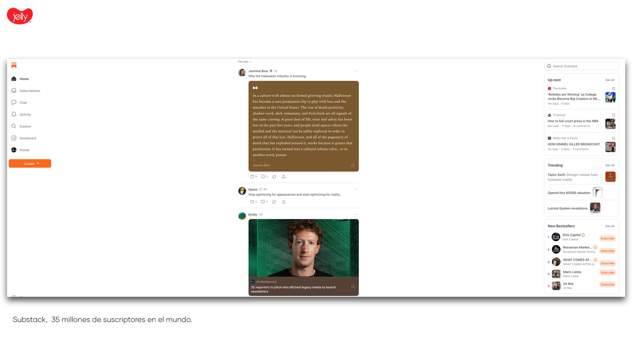Save the TrueHoop full-court press article
The height and width of the screenshot is (362, 644).
613,115
